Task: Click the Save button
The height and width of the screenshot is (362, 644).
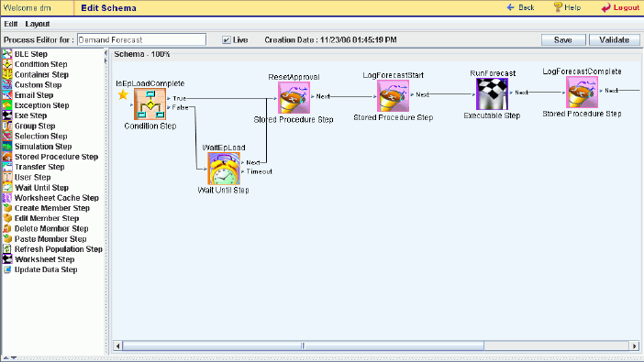Action: (563, 39)
